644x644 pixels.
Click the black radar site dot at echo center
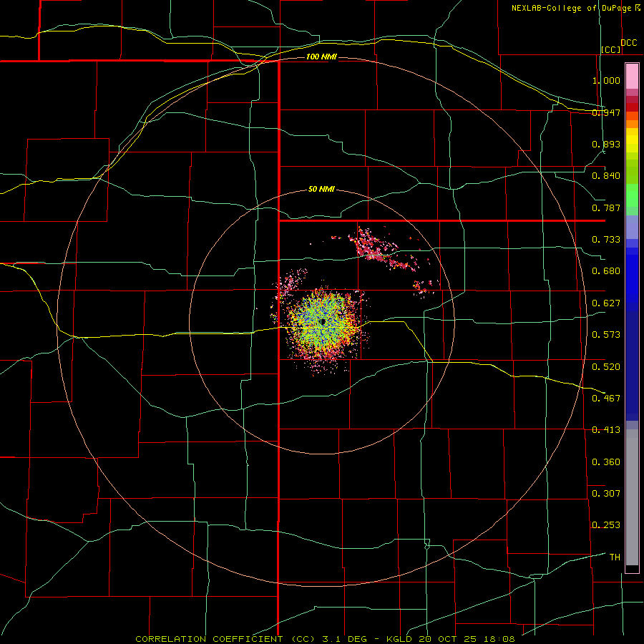click(x=323, y=321)
